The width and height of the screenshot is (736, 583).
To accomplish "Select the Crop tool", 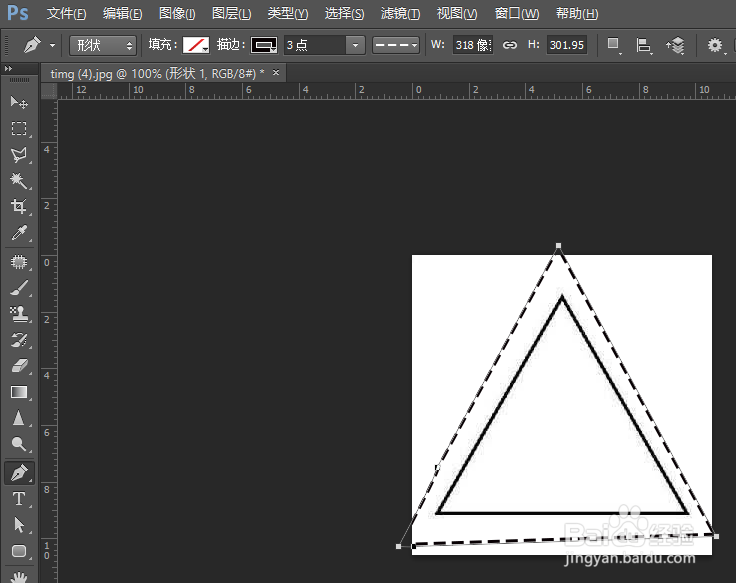I will tap(19, 206).
